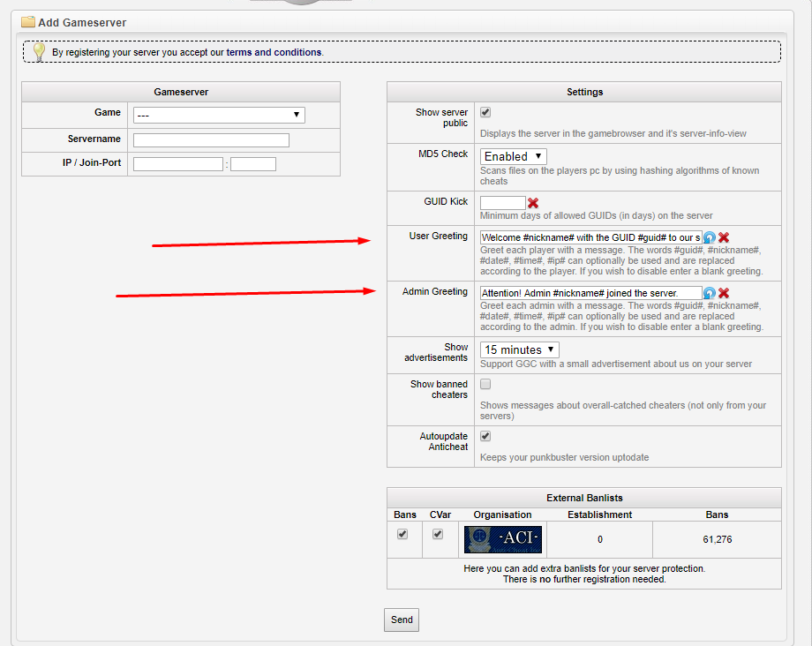Enable Show banned cheaters checkbox

[x=485, y=384]
